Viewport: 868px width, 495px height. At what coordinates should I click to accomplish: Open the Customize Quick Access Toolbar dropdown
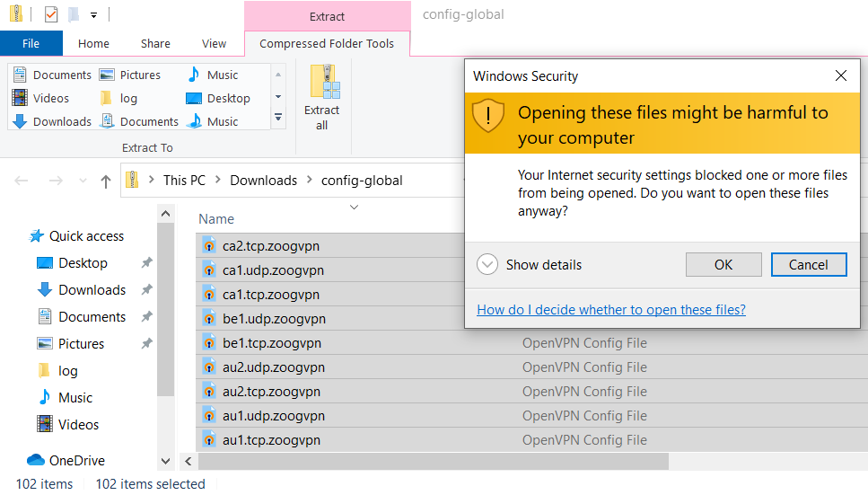pos(93,15)
